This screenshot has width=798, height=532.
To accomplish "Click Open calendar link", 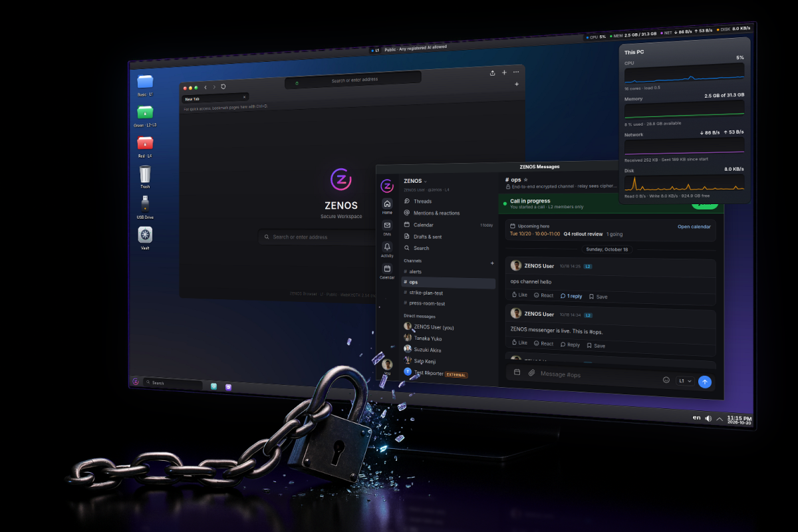I will pyautogui.click(x=694, y=227).
